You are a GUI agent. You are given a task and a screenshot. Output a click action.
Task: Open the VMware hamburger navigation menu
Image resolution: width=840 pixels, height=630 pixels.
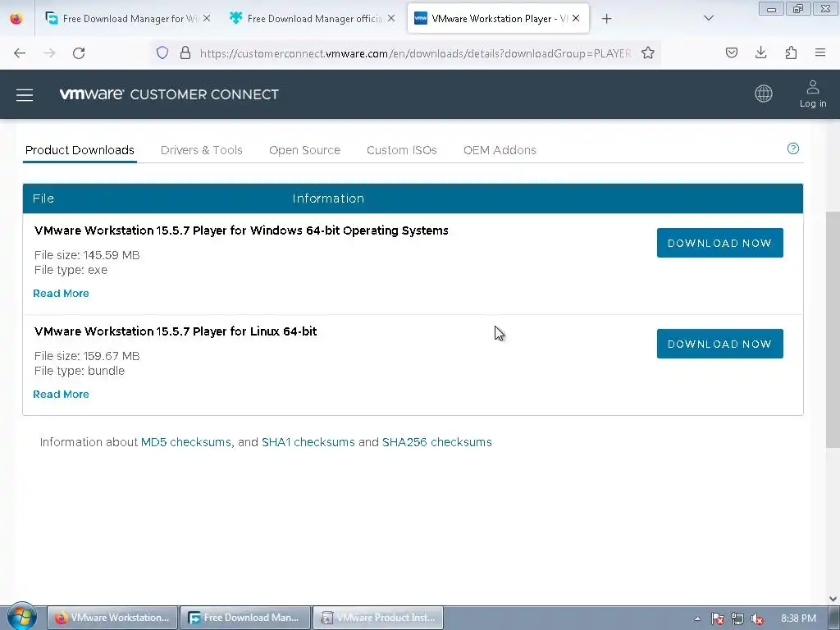click(x=25, y=95)
